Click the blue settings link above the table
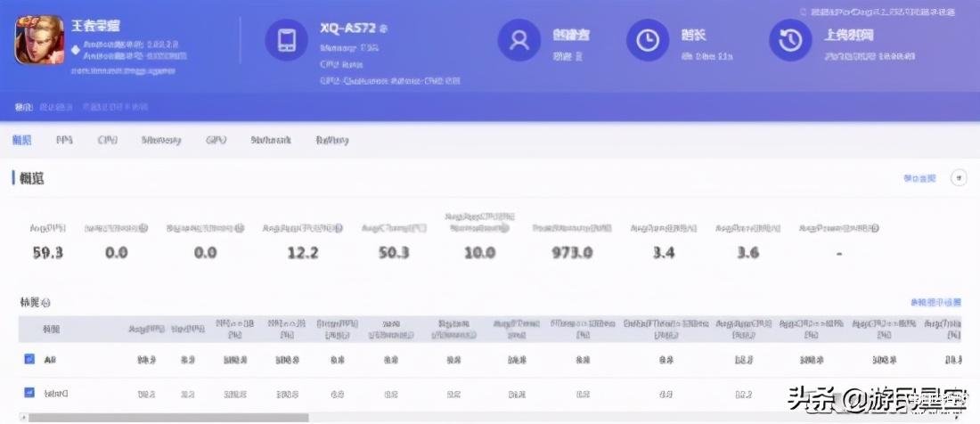The height and width of the screenshot is (424, 980). click(935, 302)
